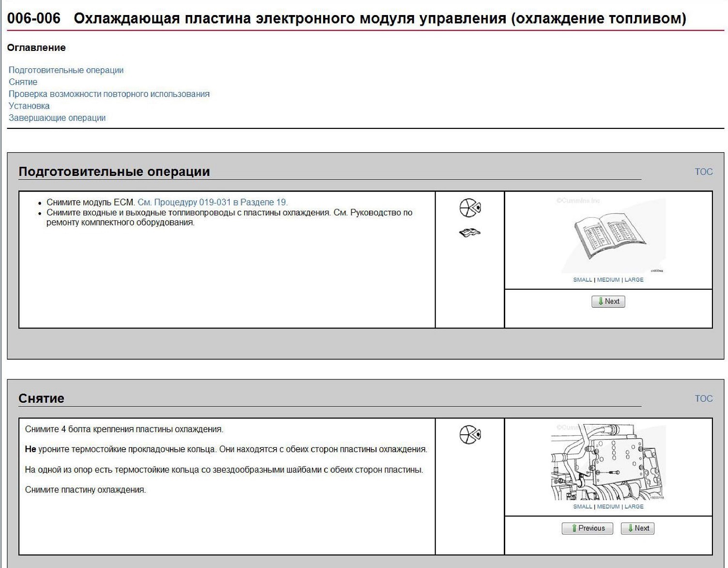Image resolution: width=728 pixels, height=568 pixels.
Task: Select LARGE size for the cooling plate illustration
Action: [x=634, y=506]
